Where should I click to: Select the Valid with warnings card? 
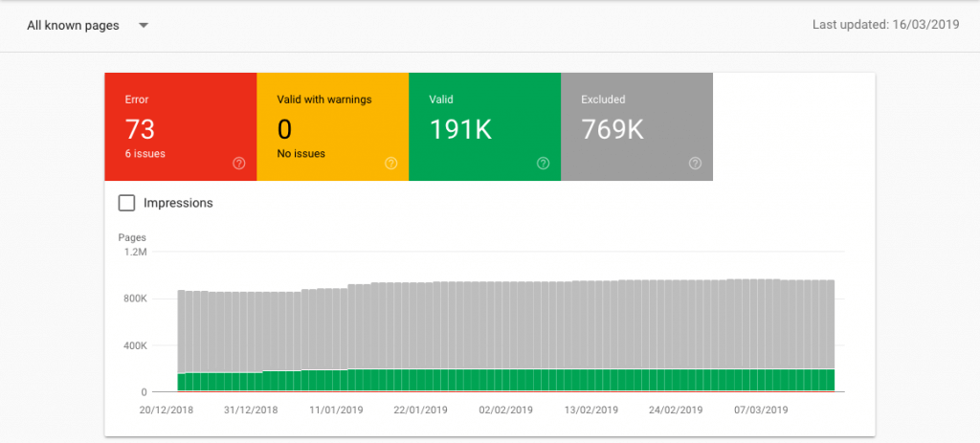[332, 127]
